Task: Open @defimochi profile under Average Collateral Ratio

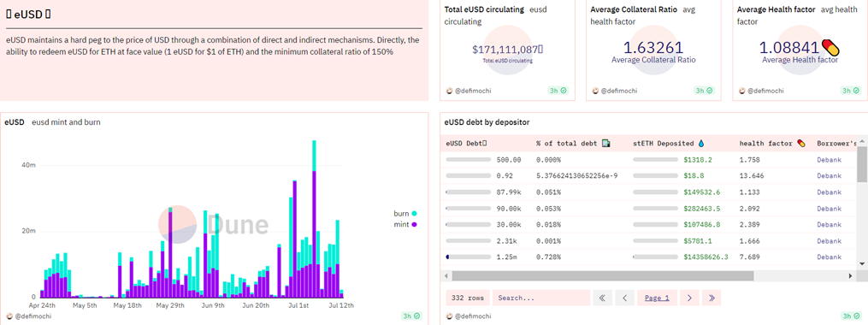Action: coord(618,91)
